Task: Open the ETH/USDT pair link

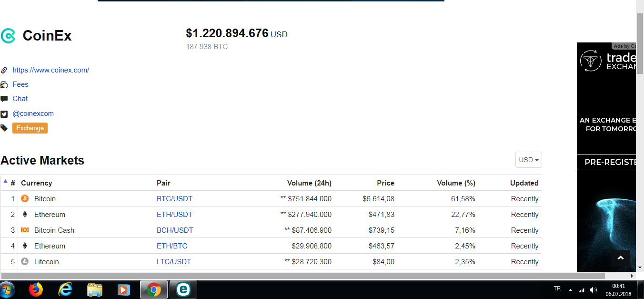Action: [175, 215]
